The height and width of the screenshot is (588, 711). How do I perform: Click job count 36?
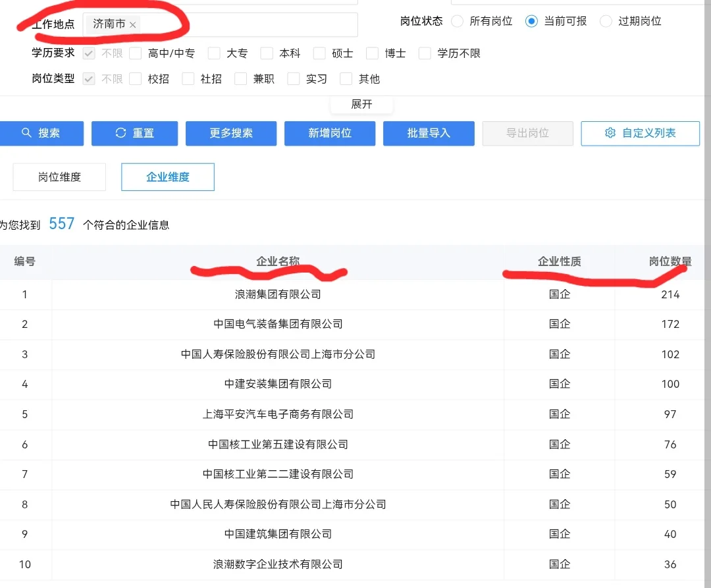670,564
